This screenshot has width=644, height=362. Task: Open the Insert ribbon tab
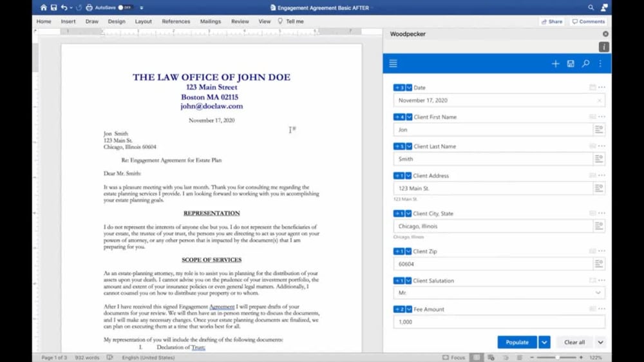pyautogui.click(x=68, y=21)
